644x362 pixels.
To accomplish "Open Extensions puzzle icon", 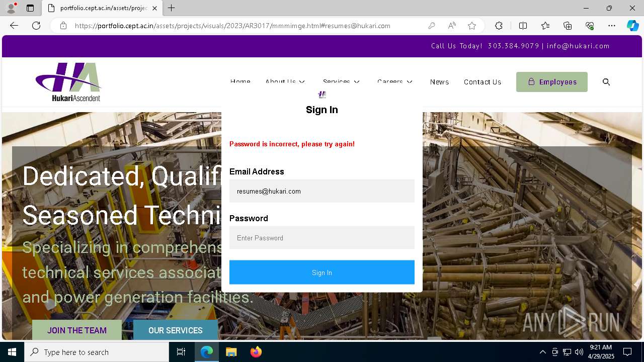I will (499, 26).
